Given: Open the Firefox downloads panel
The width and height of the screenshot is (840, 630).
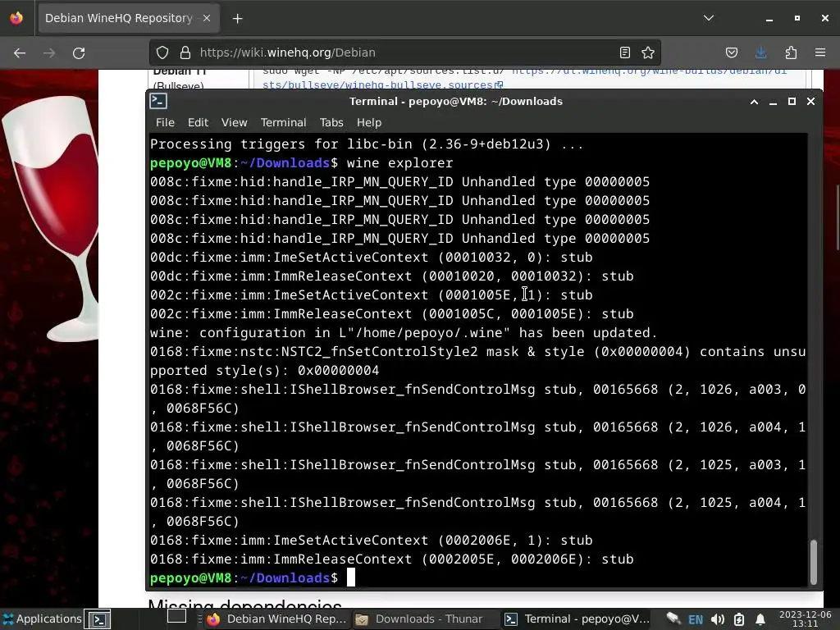Looking at the screenshot, I should [x=760, y=52].
